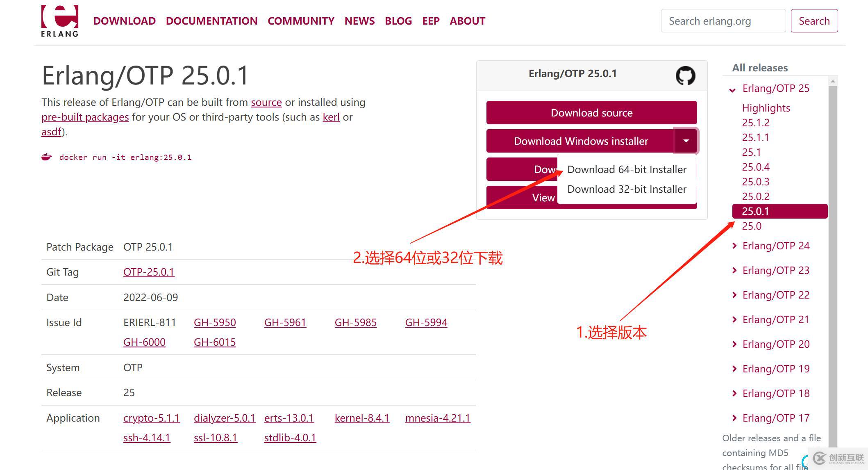Screen dimensions: 868x470
Task: Choose Download 32-bit Installer option
Action: [x=627, y=189]
